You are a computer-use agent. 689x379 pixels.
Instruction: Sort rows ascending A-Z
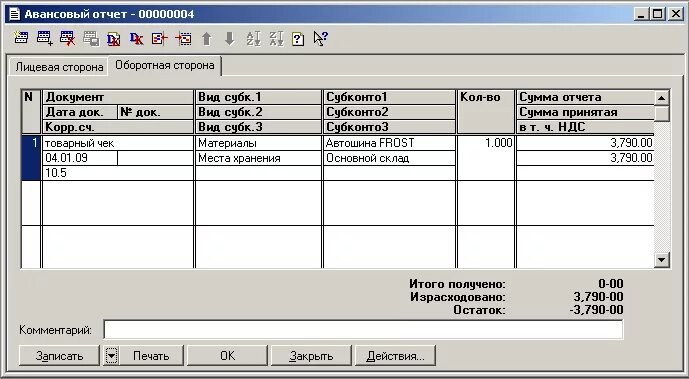tap(253, 39)
